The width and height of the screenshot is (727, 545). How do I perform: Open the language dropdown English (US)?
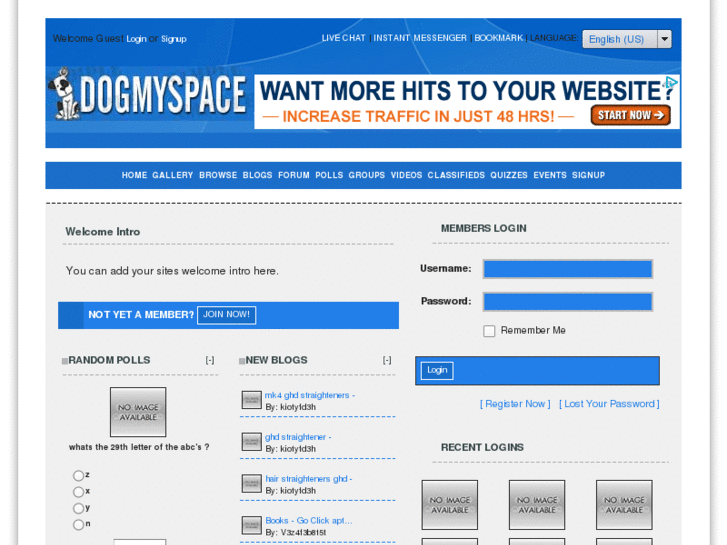pos(627,39)
